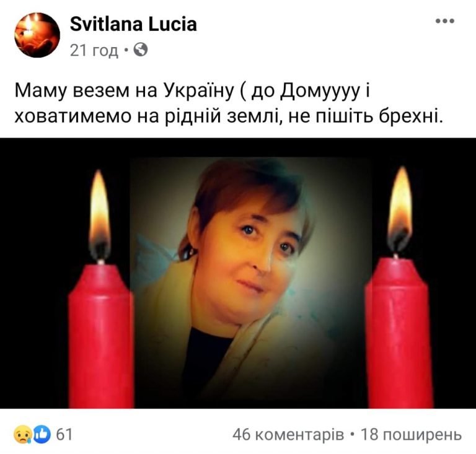This screenshot has height=454, width=476.
Task: Click the left red candle in the photo
Action: coord(101,335)
